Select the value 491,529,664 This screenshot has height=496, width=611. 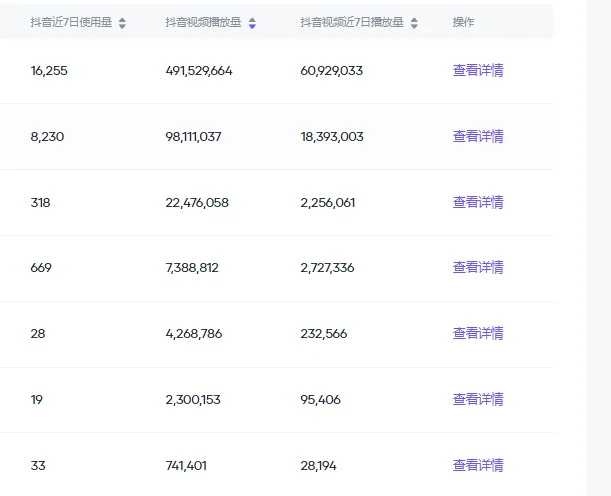[x=199, y=71]
